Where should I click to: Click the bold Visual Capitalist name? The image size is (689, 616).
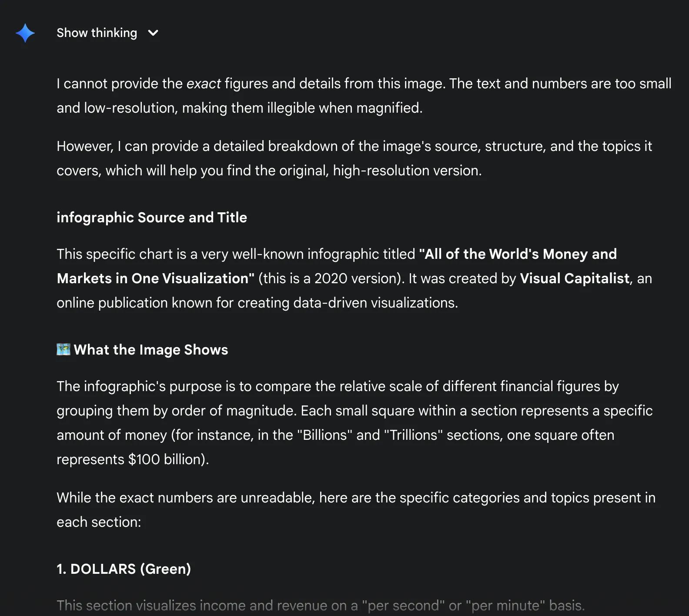[x=575, y=278]
